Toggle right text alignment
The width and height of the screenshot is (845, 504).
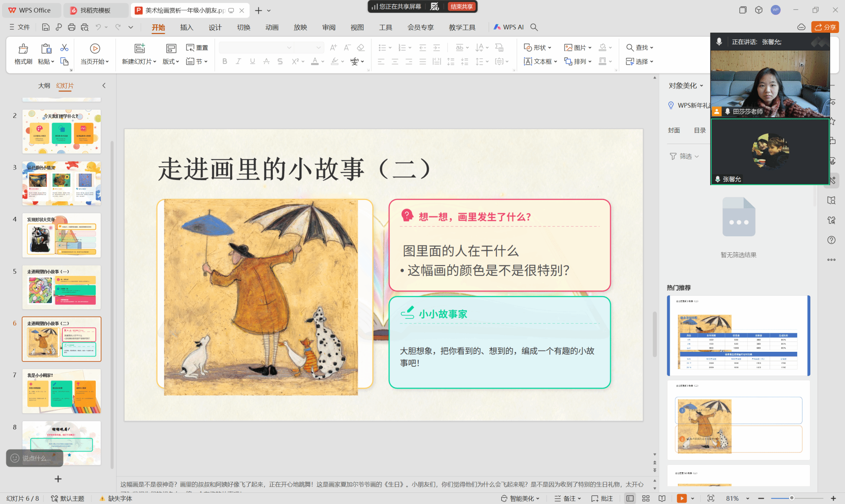[409, 61]
